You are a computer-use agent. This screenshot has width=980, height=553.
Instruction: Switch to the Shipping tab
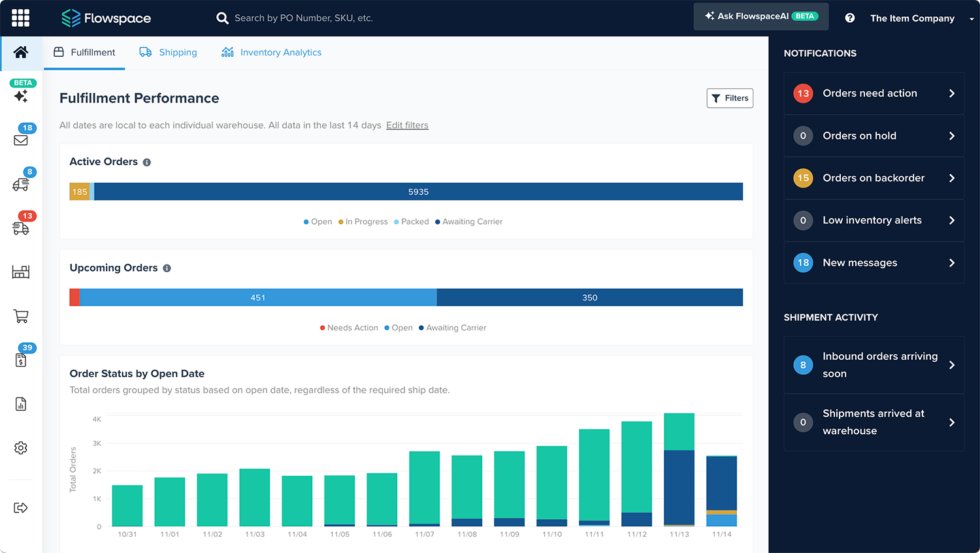tap(169, 52)
